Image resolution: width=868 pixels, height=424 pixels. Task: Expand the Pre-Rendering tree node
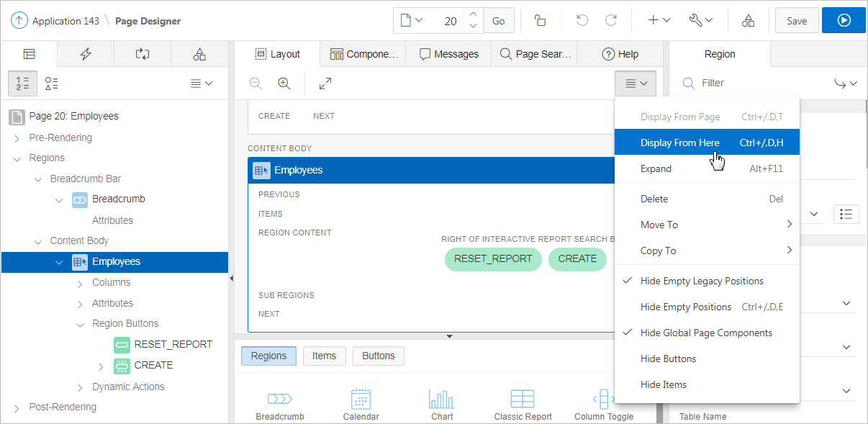17,138
